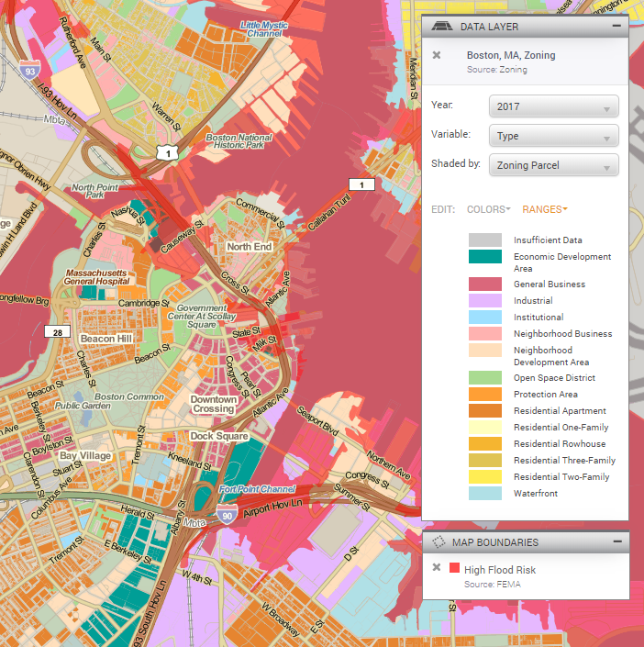Click the Boston, MA, Zoning layer title
The height and width of the screenshot is (647, 644).
511,55
